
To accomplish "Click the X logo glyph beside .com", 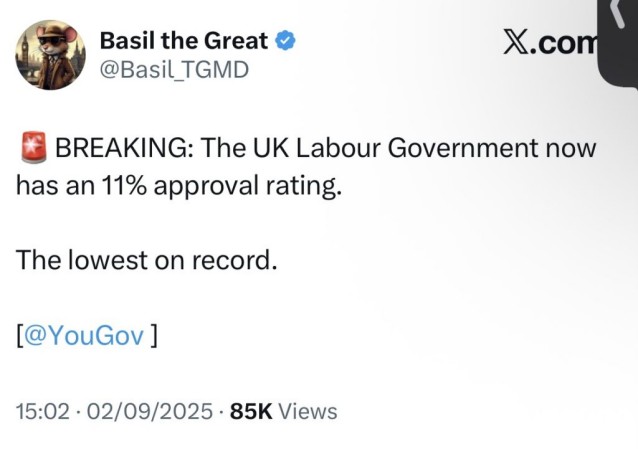I will tap(516, 42).
